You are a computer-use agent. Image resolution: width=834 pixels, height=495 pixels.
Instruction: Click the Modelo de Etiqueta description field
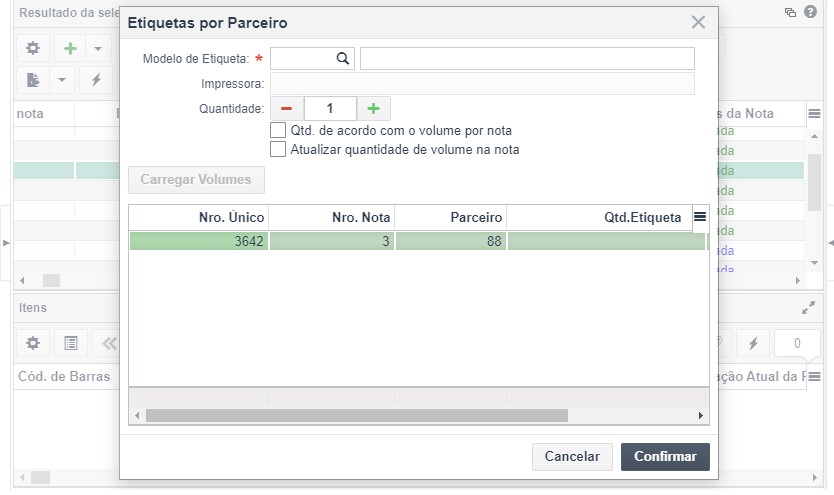tap(527, 58)
